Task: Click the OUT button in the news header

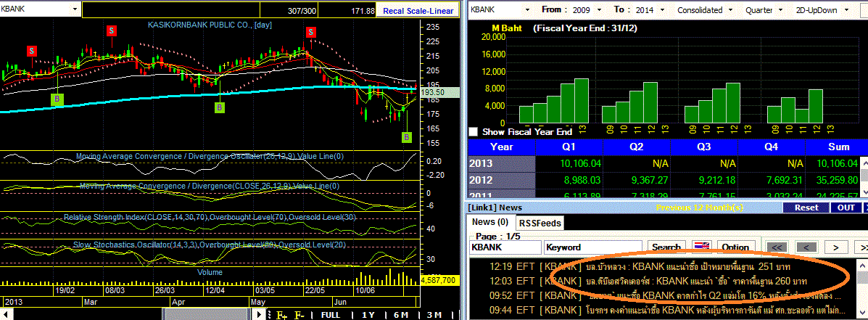Action: click(x=846, y=208)
